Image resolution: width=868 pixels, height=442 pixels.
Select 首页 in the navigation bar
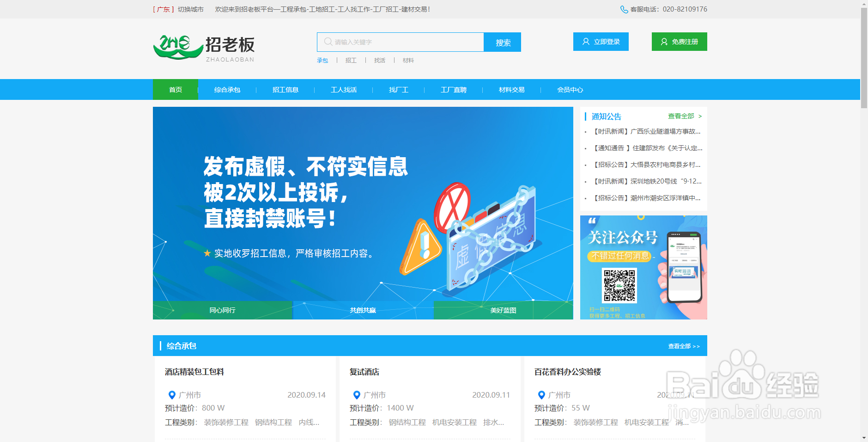175,90
